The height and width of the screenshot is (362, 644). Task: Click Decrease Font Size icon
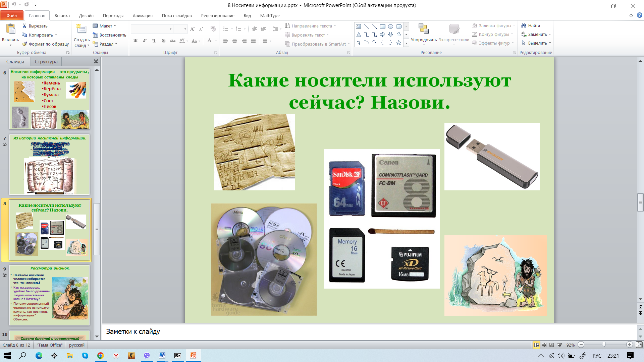coord(201,29)
